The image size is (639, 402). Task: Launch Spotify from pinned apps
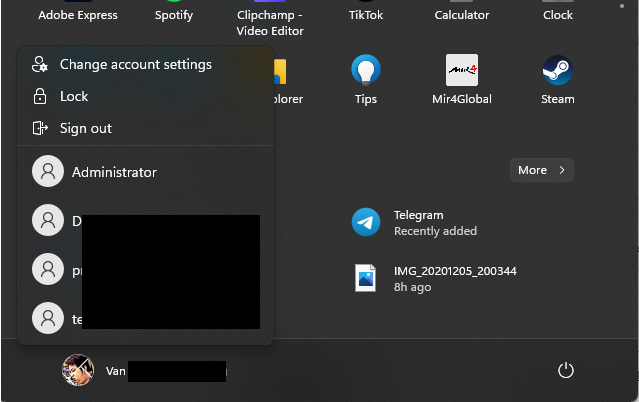174,15
